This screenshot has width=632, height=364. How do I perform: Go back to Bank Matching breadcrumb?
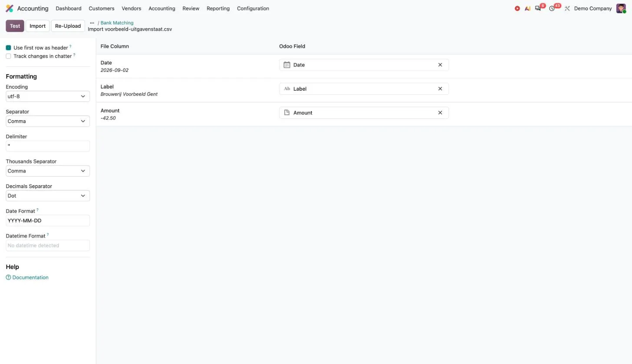[117, 23]
